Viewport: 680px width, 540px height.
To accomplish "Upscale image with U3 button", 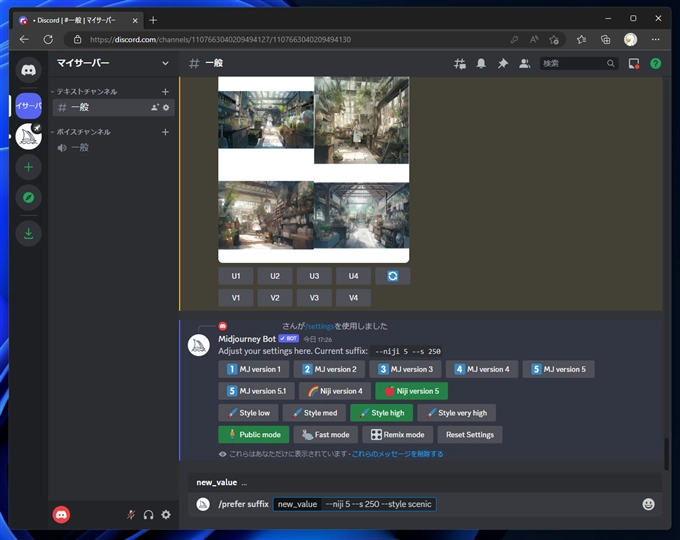I will (x=314, y=276).
